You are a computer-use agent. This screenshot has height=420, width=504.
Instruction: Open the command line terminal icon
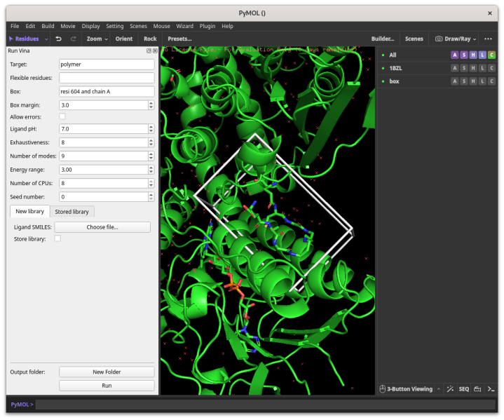point(491,388)
